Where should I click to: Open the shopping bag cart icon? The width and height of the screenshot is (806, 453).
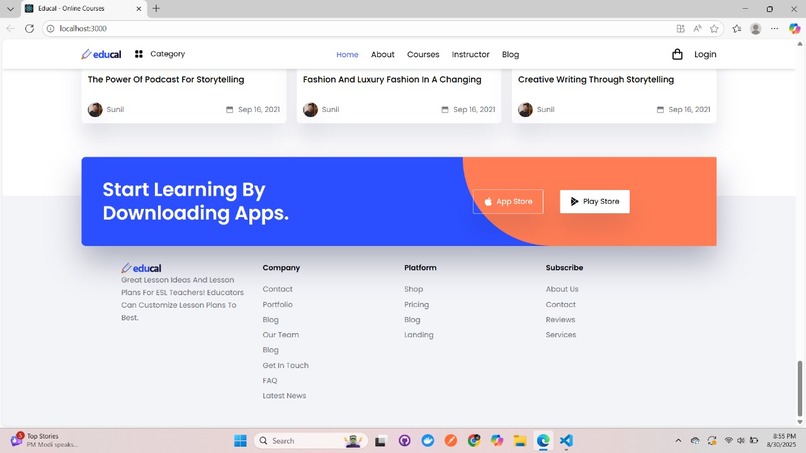[677, 54]
